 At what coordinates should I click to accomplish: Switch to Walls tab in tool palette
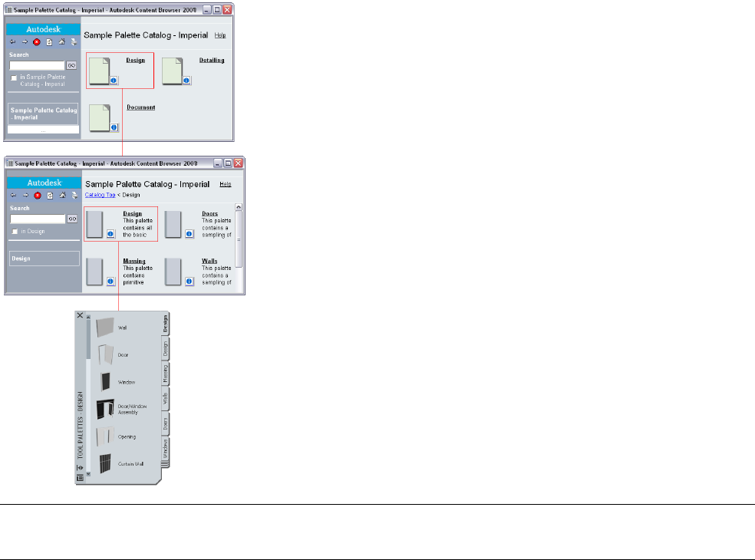[165, 399]
